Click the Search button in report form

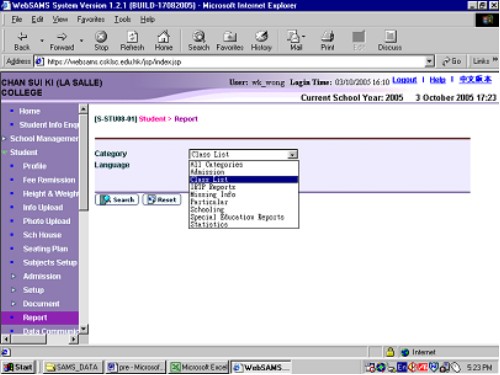tap(117, 200)
